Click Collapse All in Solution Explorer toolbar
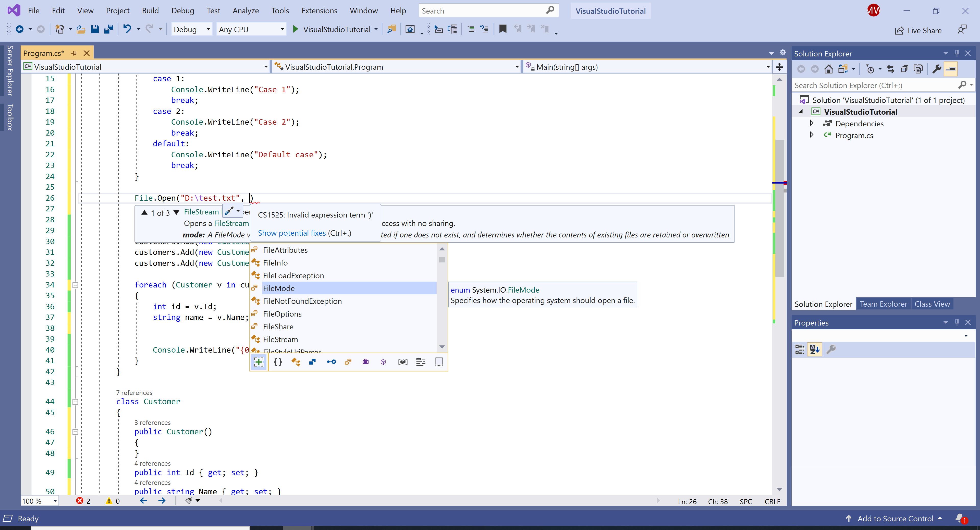Image resolution: width=980 pixels, height=530 pixels. click(905, 69)
